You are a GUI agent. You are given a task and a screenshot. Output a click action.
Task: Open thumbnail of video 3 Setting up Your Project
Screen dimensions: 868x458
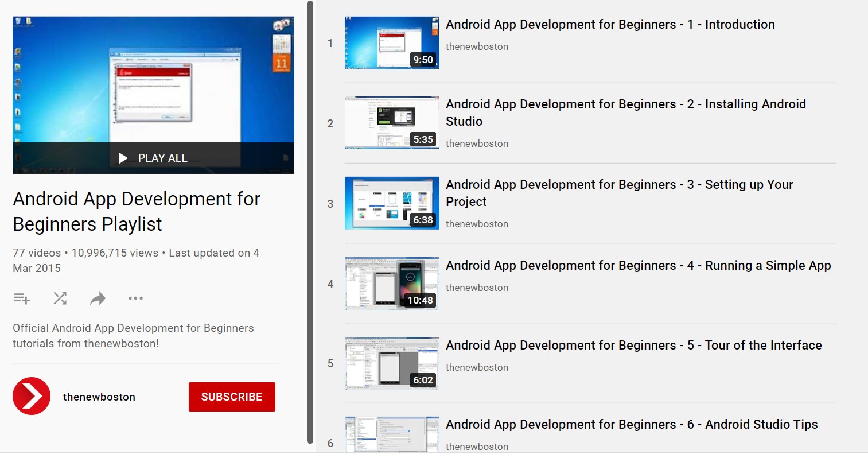tap(392, 203)
